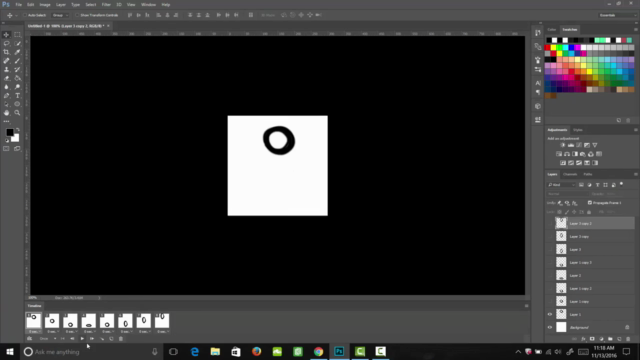This screenshot has width=640, height=360.
Task: Show Layer 3 copy 2 visibility
Action: point(550,223)
